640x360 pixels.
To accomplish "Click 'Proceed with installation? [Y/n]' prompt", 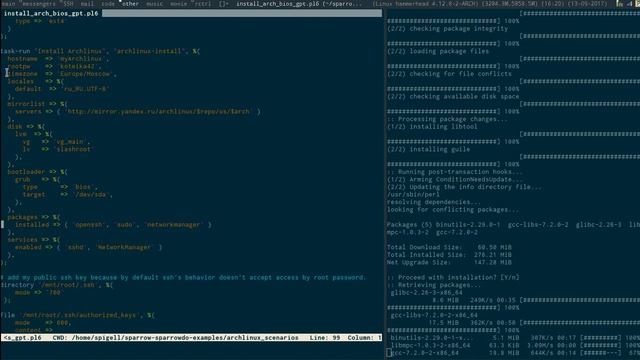I will pyautogui.click(x=453, y=278).
